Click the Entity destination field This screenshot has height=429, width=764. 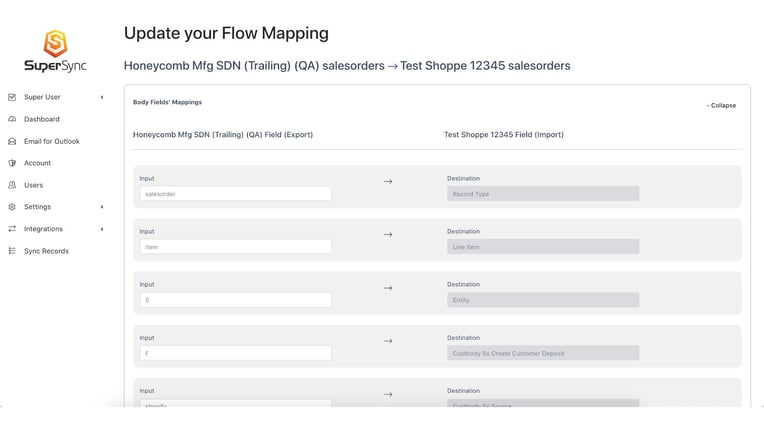543,300
